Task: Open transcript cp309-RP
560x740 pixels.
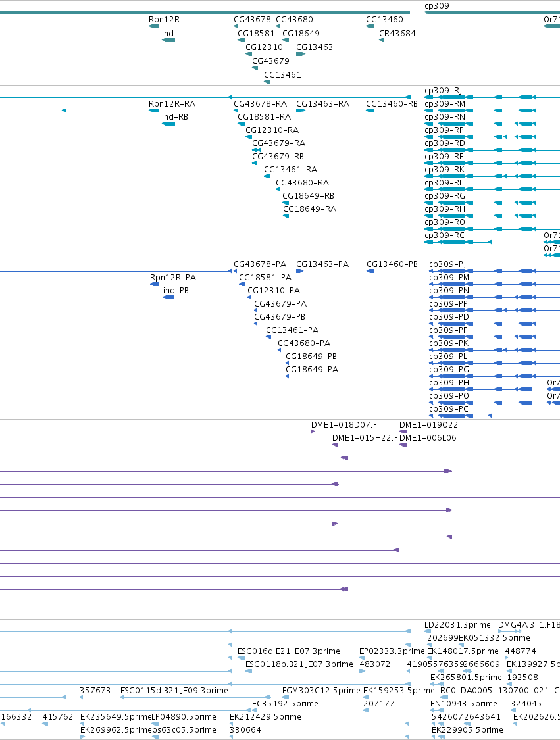Action: coord(444,130)
